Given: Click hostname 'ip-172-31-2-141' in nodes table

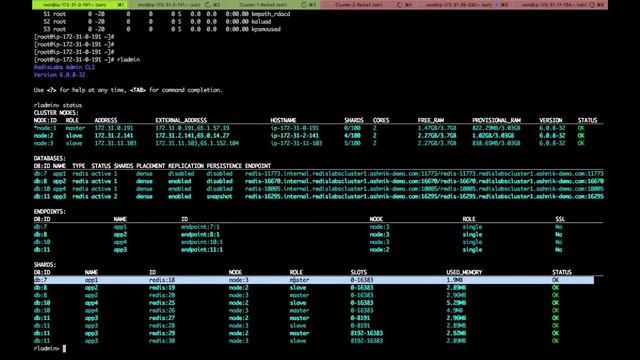Looking at the screenshot, I should 294,136.
